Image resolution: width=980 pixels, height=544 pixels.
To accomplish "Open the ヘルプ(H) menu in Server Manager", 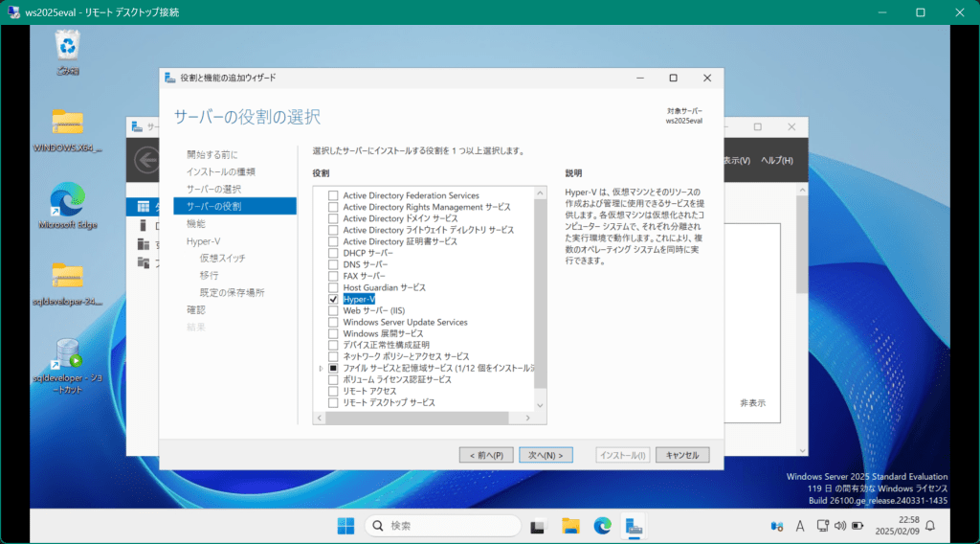I will tap(776, 160).
